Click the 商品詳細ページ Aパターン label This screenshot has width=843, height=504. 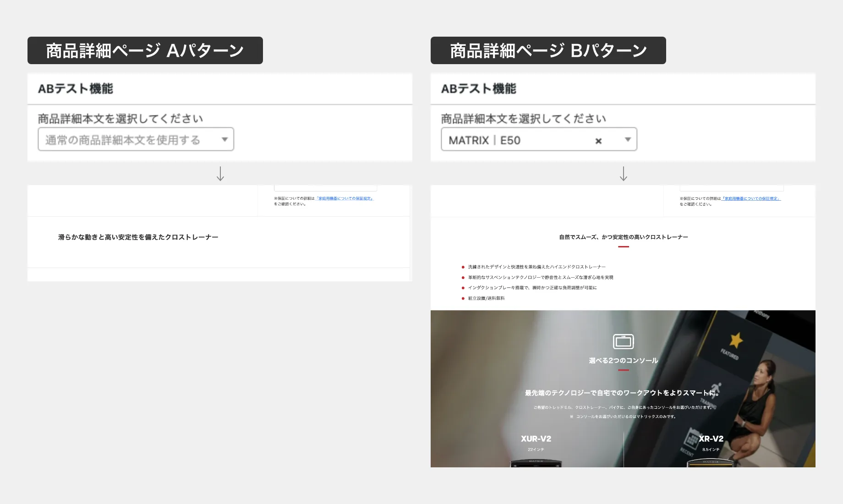(145, 50)
